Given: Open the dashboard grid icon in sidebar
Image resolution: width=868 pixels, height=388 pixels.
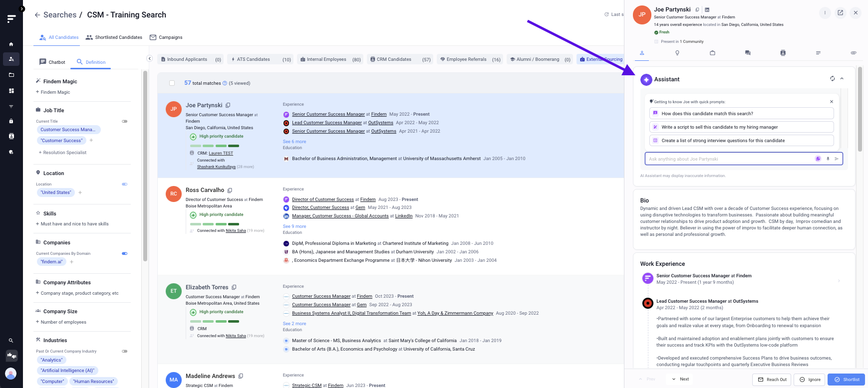Looking at the screenshot, I should click(x=11, y=91).
